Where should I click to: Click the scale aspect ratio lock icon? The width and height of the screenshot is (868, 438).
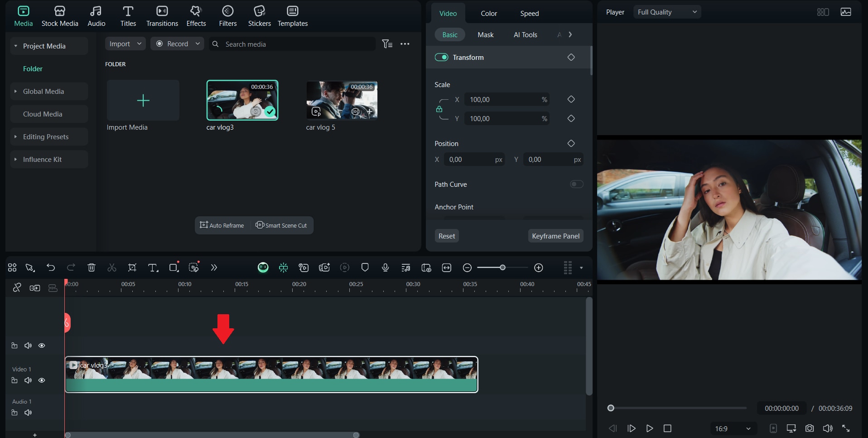click(x=439, y=109)
